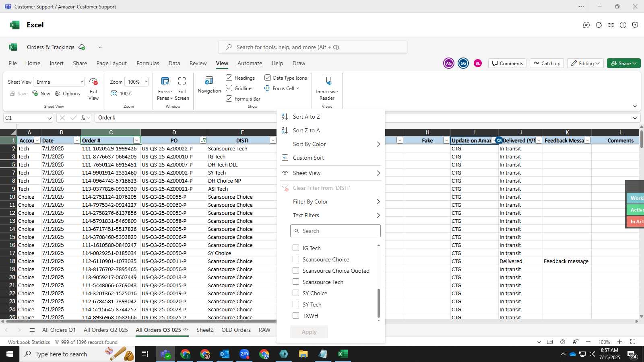Open the View ribbon tab
The width and height of the screenshot is (644, 362).
click(222, 63)
